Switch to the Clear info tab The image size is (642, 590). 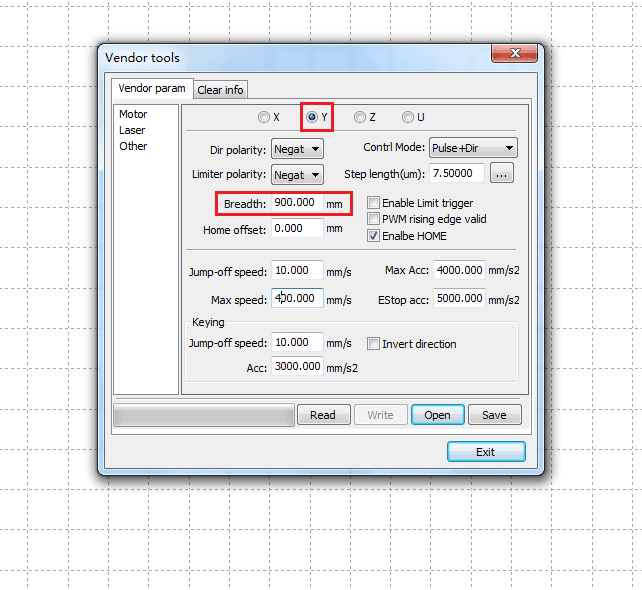coord(220,90)
